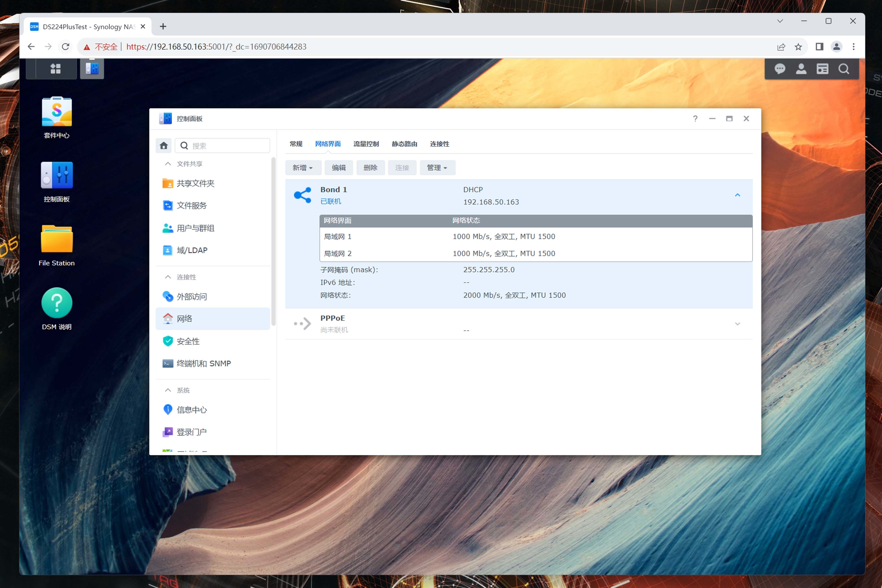Image resolution: width=882 pixels, height=588 pixels.
Task: Expand the PPPoE interface details
Action: 737,324
